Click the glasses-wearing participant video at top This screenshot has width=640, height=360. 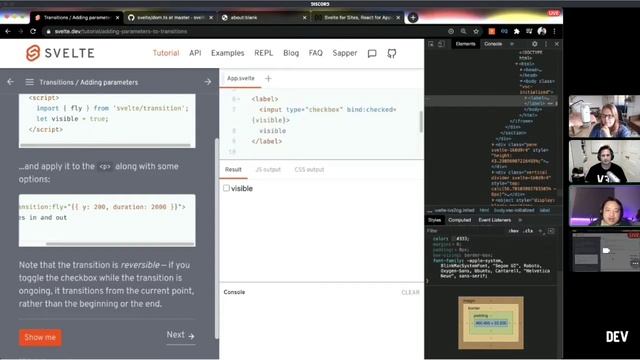tap(604, 116)
